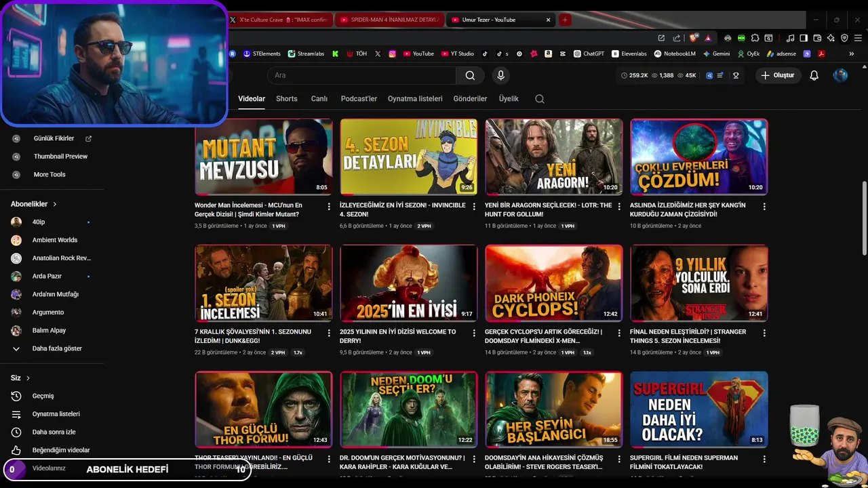The height and width of the screenshot is (488, 868).
Task: Open the TÖH bookmark
Action: pyautogui.click(x=357, y=54)
